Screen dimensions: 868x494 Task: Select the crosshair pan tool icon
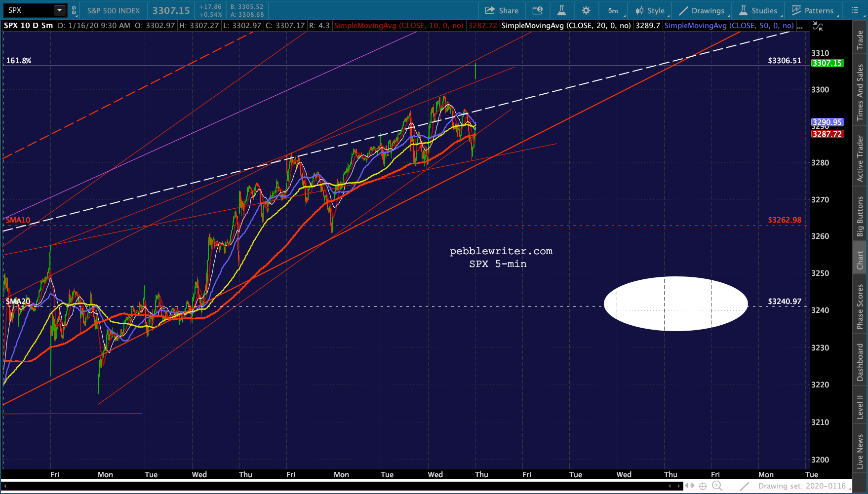[703, 486]
